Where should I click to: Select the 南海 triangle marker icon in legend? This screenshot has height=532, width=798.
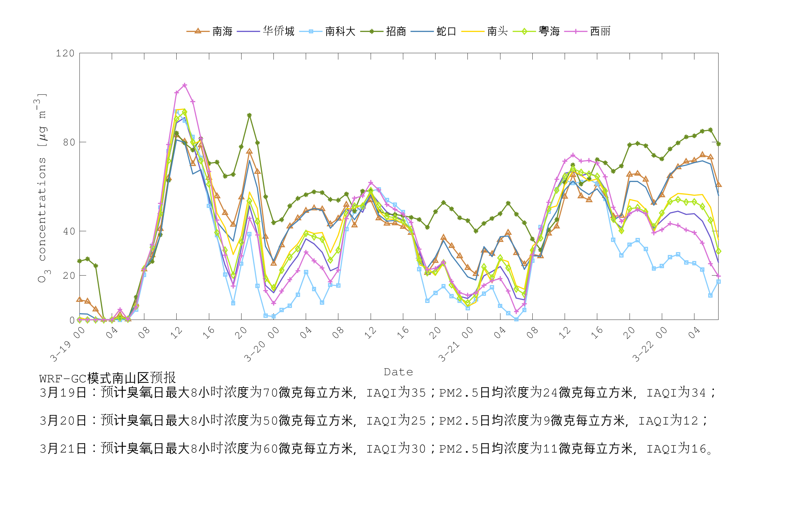pyautogui.click(x=197, y=31)
